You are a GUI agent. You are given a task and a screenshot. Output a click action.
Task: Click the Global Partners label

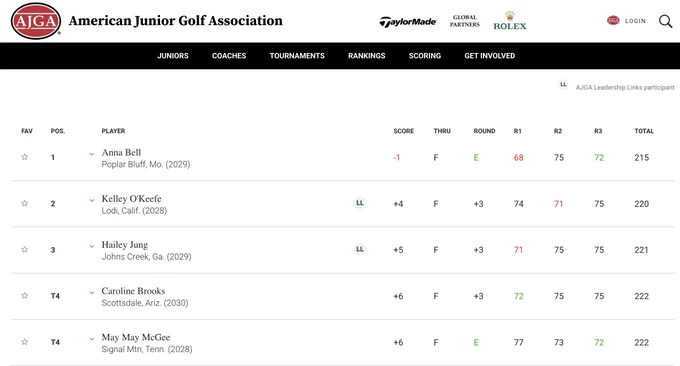tap(464, 21)
